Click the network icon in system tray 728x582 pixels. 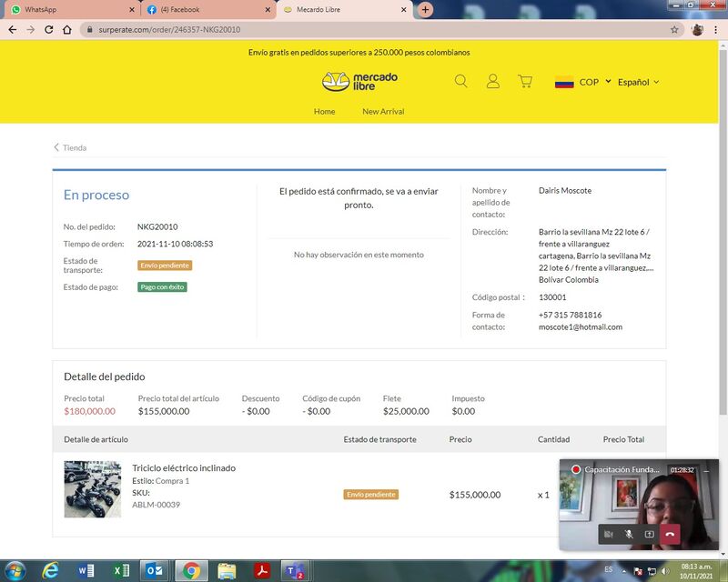[x=652, y=571]
